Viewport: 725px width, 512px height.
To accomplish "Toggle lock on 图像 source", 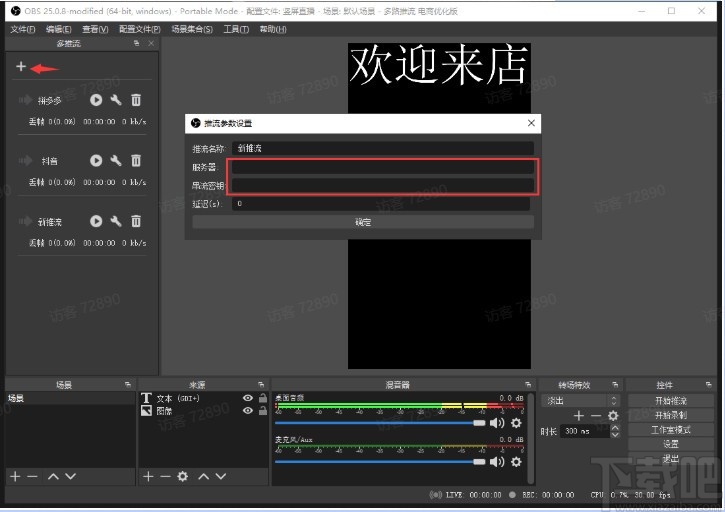I will (x=263, y=411).
